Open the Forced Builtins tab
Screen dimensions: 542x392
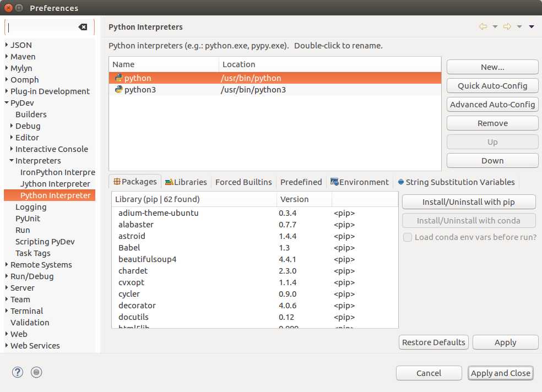point(243,182)
